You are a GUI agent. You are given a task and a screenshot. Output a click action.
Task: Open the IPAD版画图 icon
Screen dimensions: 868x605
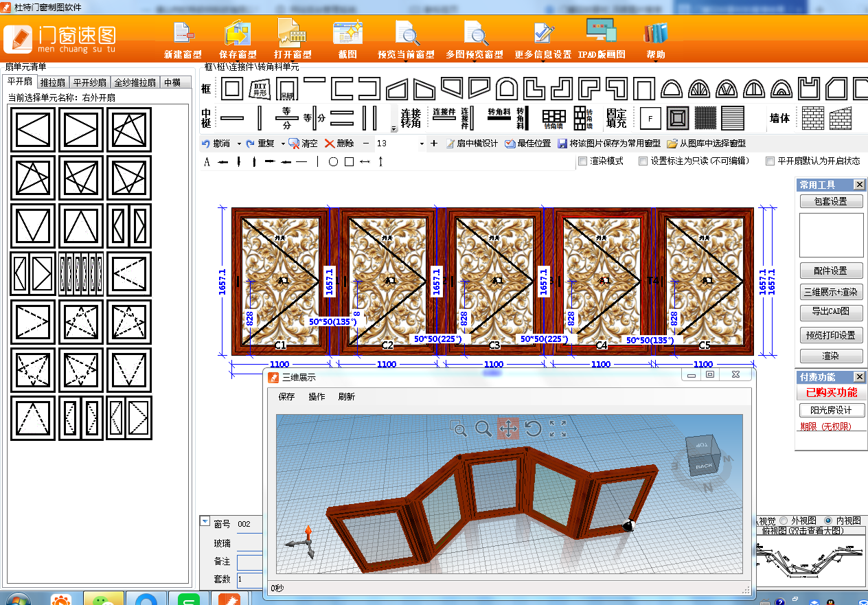(x=601, y=32)
